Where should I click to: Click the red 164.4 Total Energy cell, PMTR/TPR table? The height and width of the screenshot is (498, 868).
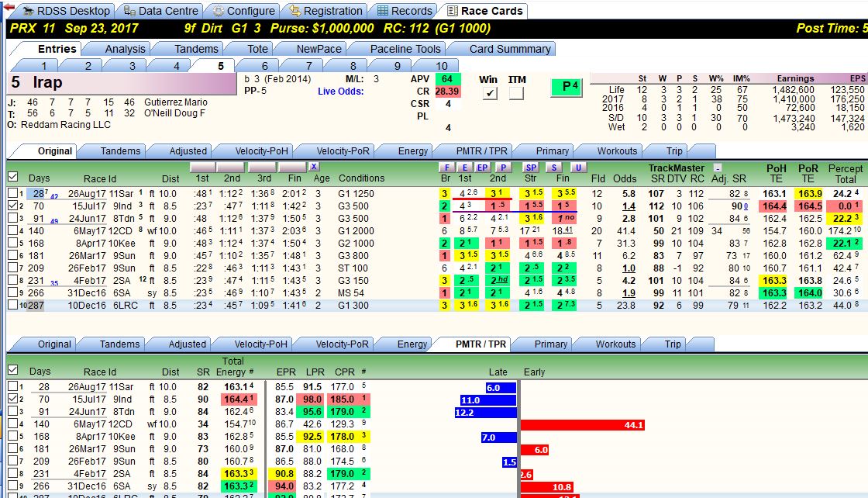pos(239,399)
